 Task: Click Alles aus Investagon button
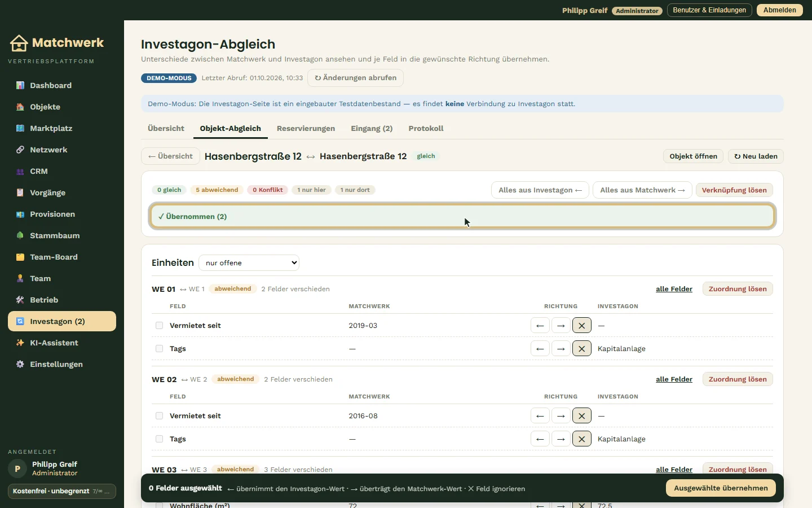[x=540, y=190]
